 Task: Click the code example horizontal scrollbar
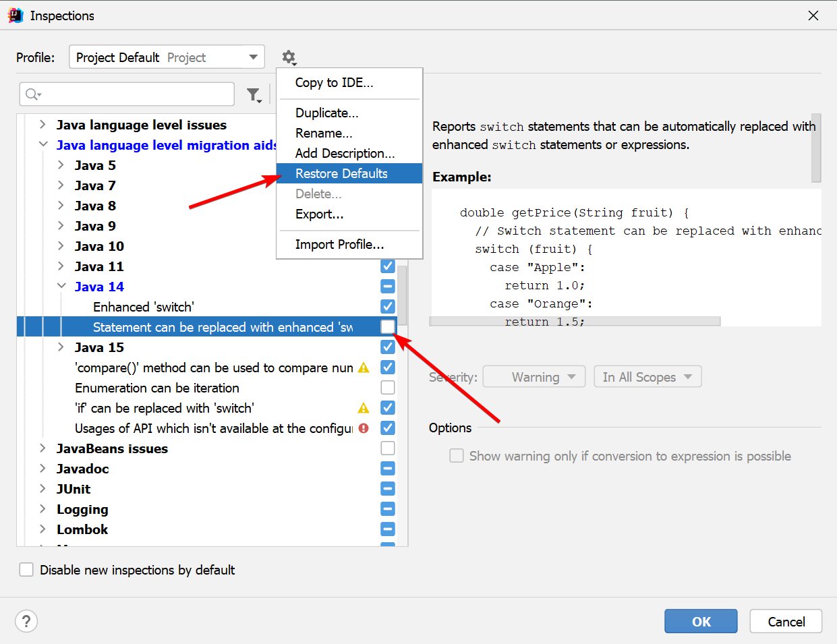575,322
